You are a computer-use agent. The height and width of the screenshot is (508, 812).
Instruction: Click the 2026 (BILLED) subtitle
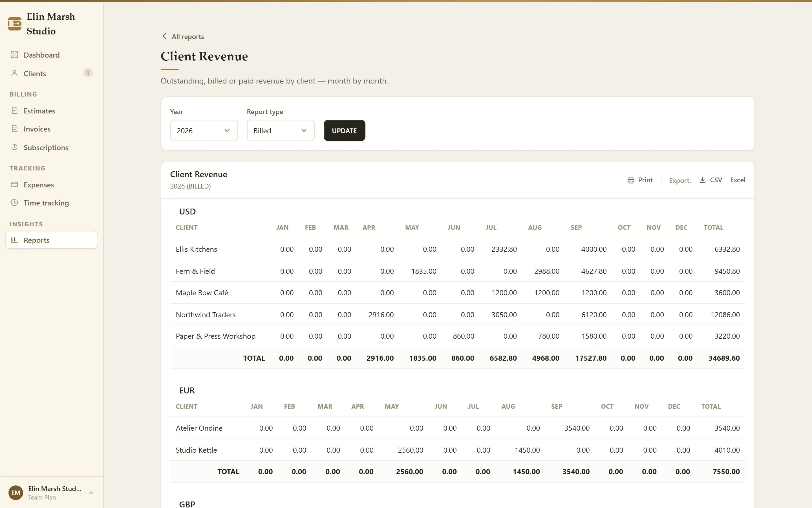pos(190,186)
